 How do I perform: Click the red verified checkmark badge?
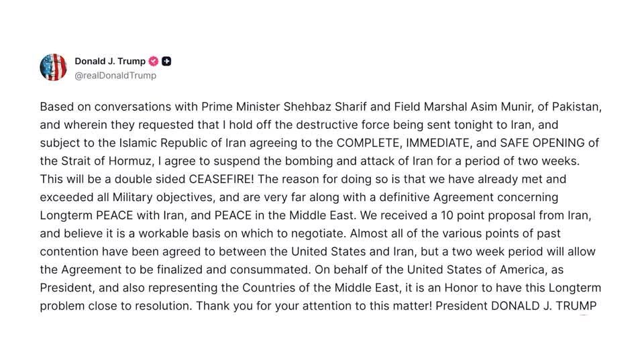coord(154,61)
